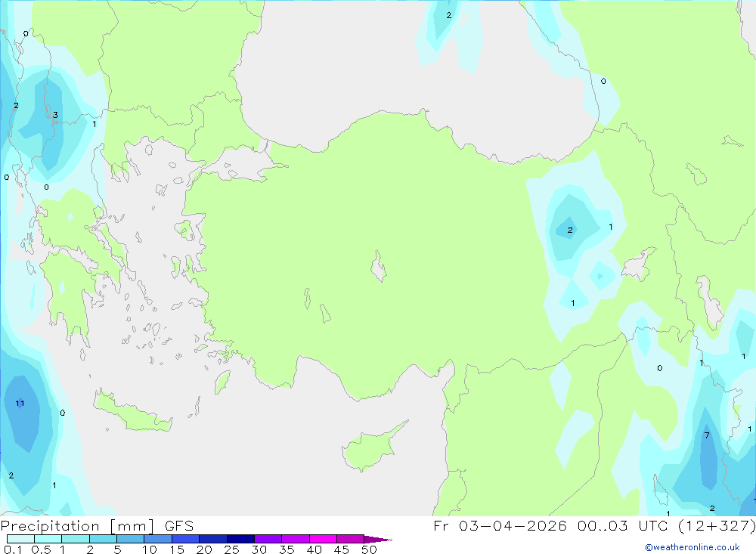Click the 40–45 mm magenta swatch

pos(323,539)
